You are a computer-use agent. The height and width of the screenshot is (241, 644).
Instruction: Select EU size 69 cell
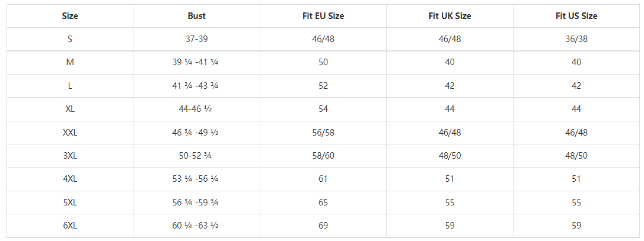click(x=323, y=226)
